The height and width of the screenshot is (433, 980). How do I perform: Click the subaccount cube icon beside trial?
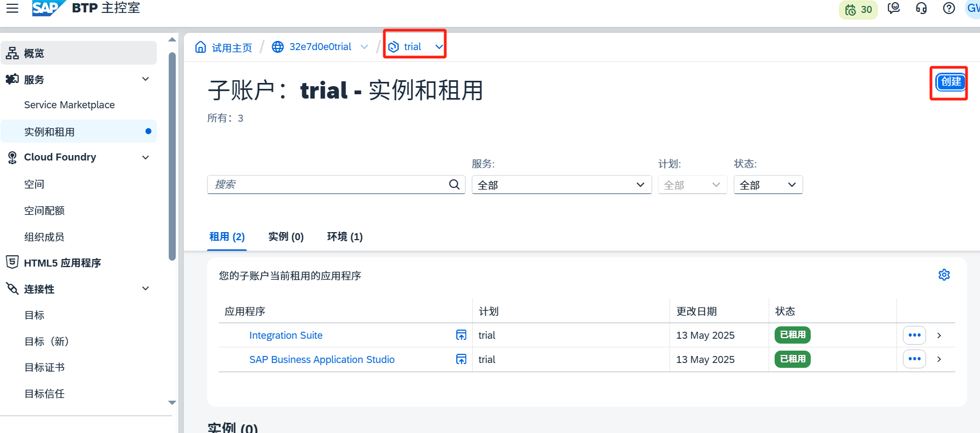click(394, 47)
